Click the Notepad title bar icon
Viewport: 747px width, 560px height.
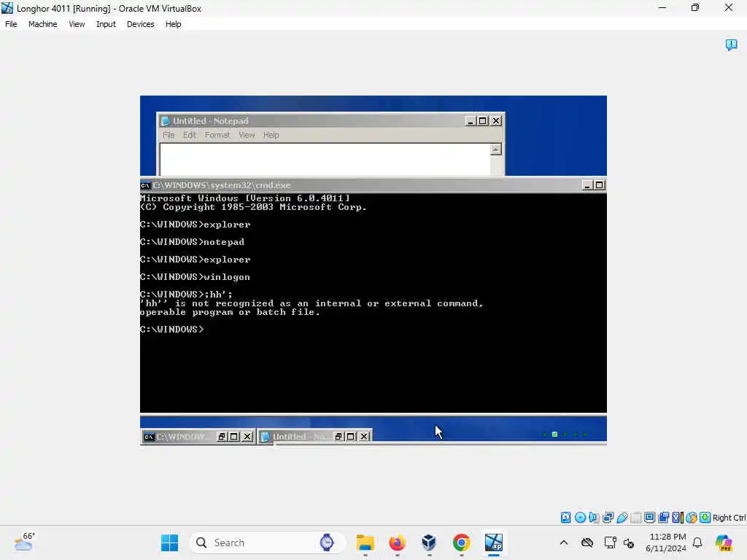click(x=166, y=121)
